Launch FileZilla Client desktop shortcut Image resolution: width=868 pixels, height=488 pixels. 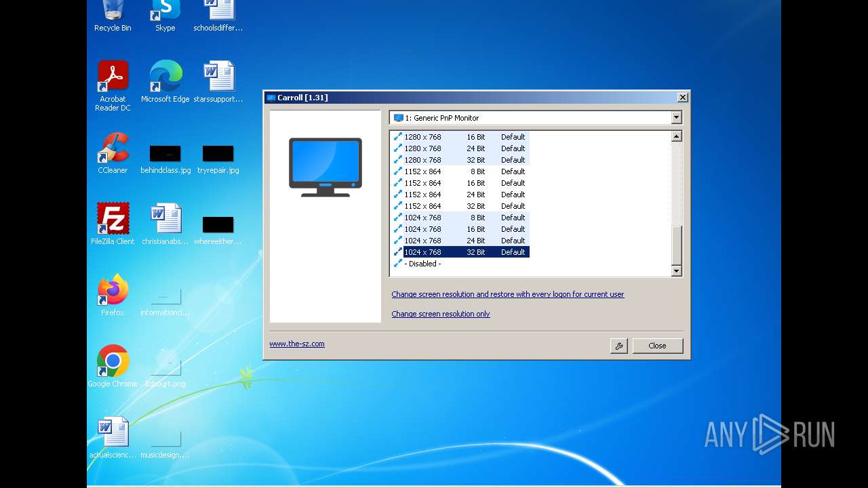(x=113, y=224)
